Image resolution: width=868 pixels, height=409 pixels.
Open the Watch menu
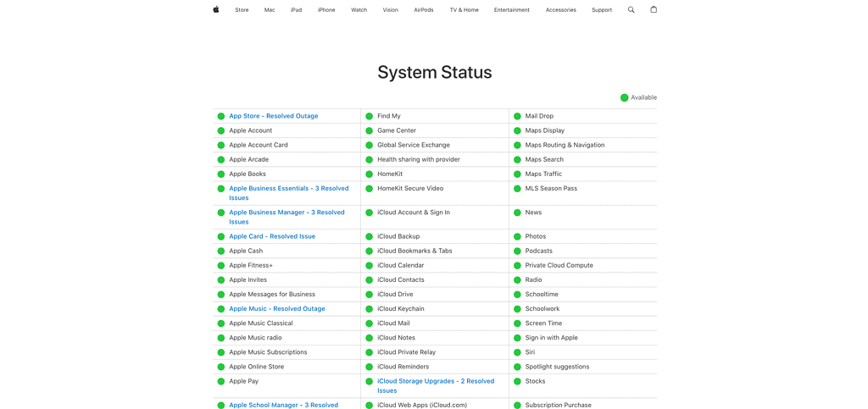pyautogui.click(x=359, y=10)
